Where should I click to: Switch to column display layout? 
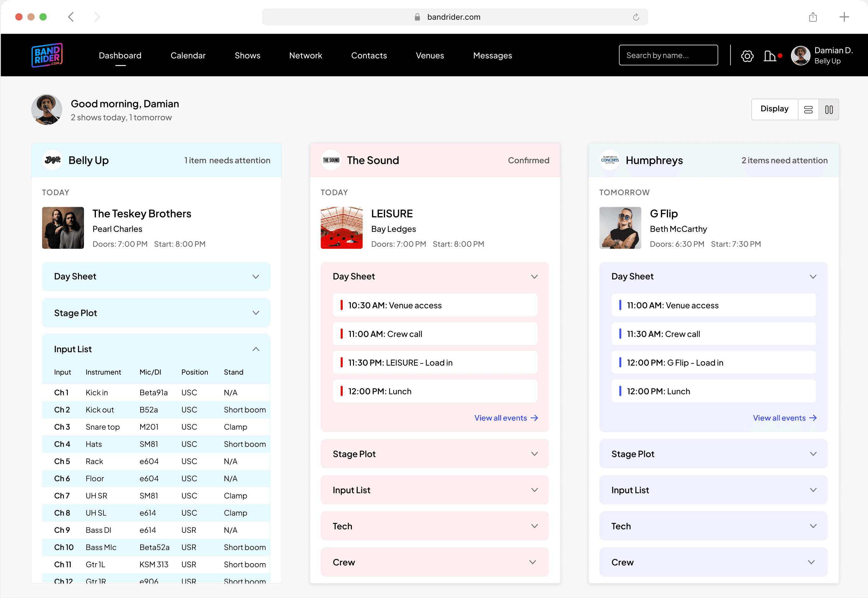829,109
